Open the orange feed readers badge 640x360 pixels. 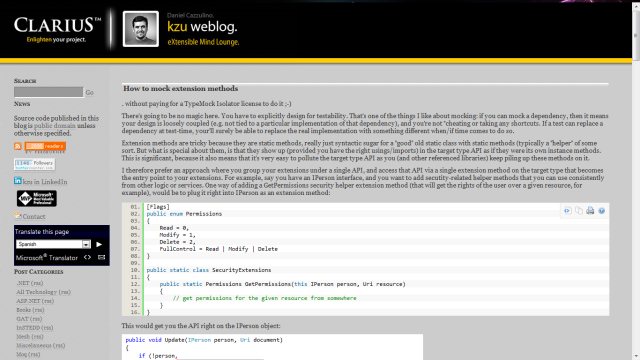tap(45, 146)
